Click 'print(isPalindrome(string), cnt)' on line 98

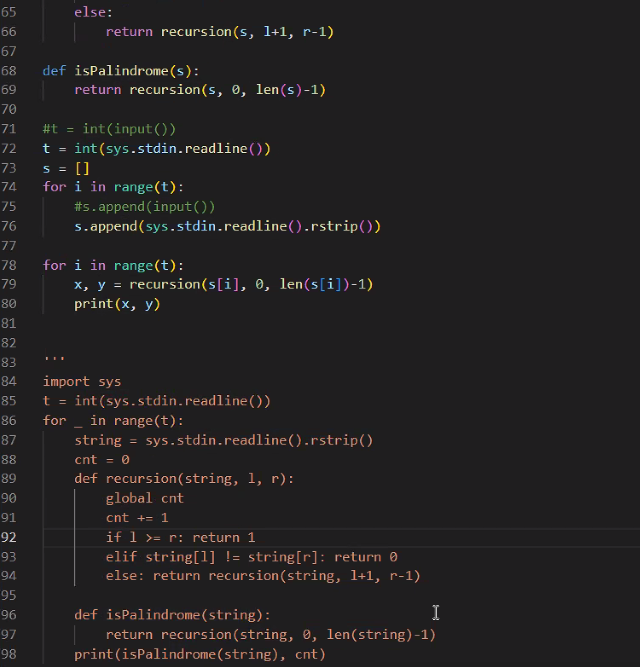[200, 654]
